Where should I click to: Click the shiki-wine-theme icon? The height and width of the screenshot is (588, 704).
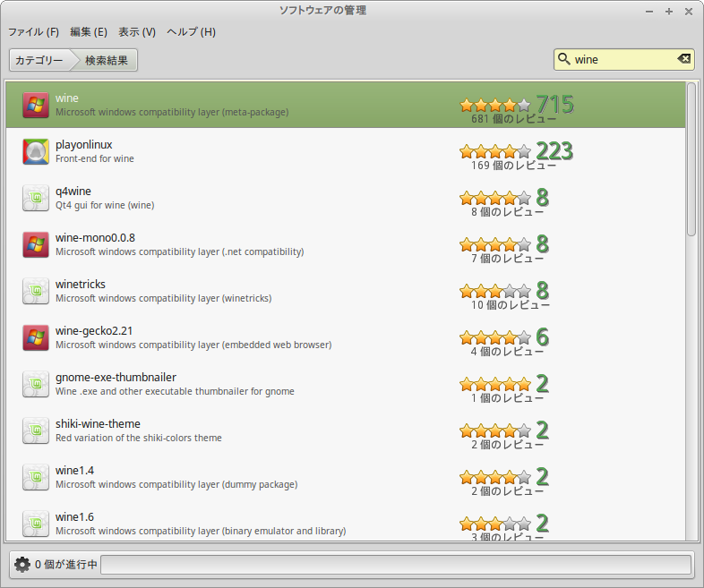[36, 431]
